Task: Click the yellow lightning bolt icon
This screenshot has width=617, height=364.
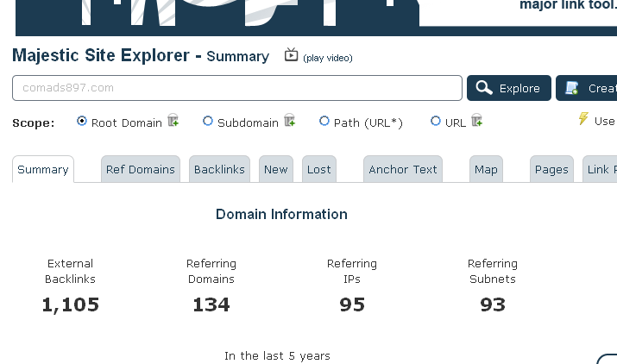Action: pos(583,119)
